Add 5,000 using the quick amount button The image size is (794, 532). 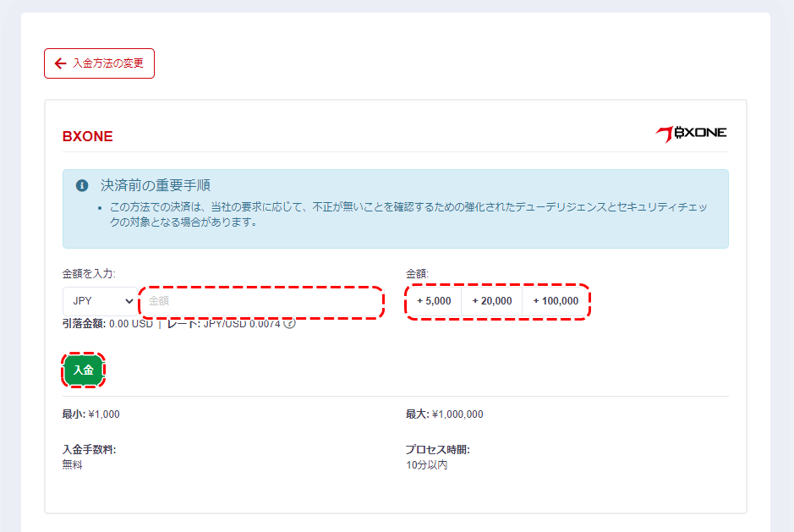(x=434, y=301)
